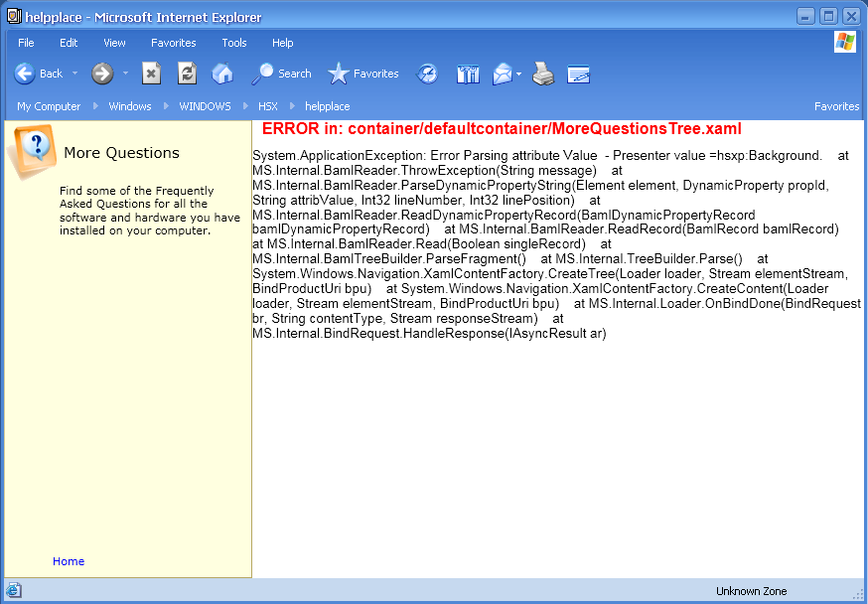Click the System.ApplicationException error line
The width and height of the screenshot is (868, 604).
click(x=550, y=156)
